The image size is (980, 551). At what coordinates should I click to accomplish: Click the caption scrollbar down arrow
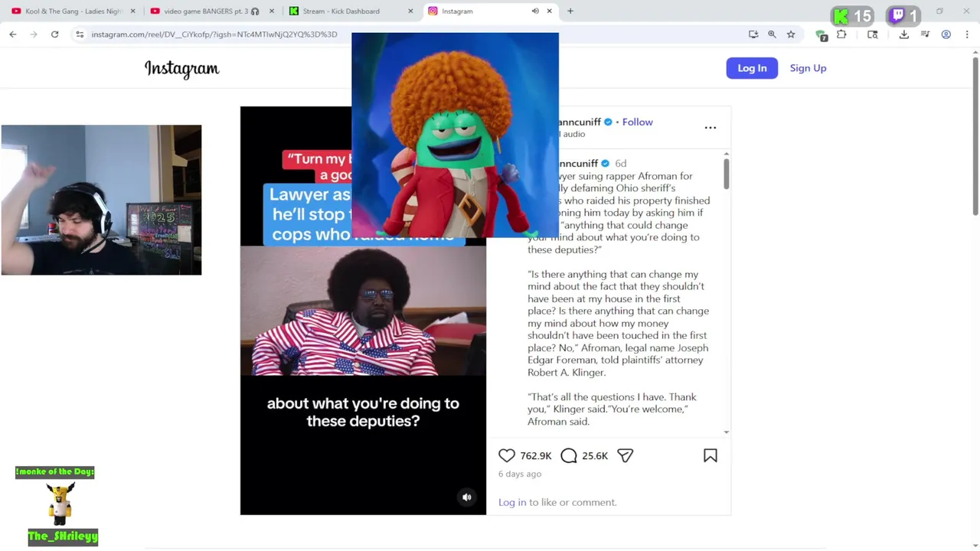pyautogui.click(x=726, y=432)
